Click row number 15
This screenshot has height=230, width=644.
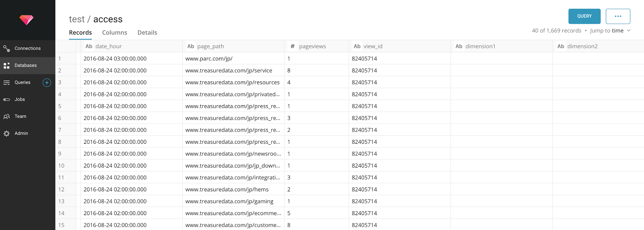click(61, 225)
